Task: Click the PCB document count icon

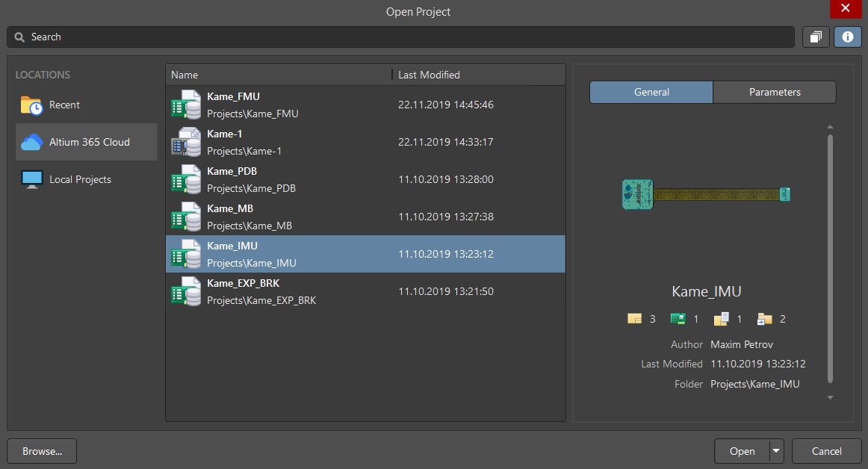Action: 678,318
